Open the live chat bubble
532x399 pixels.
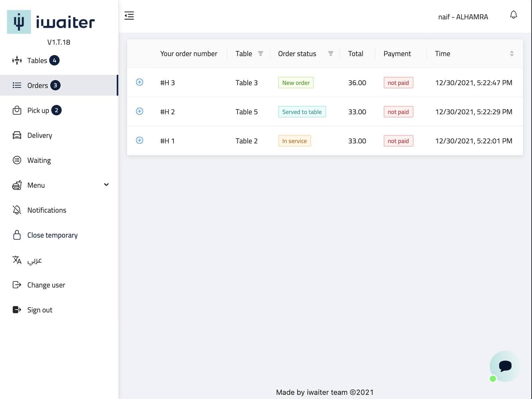point(505,366)
